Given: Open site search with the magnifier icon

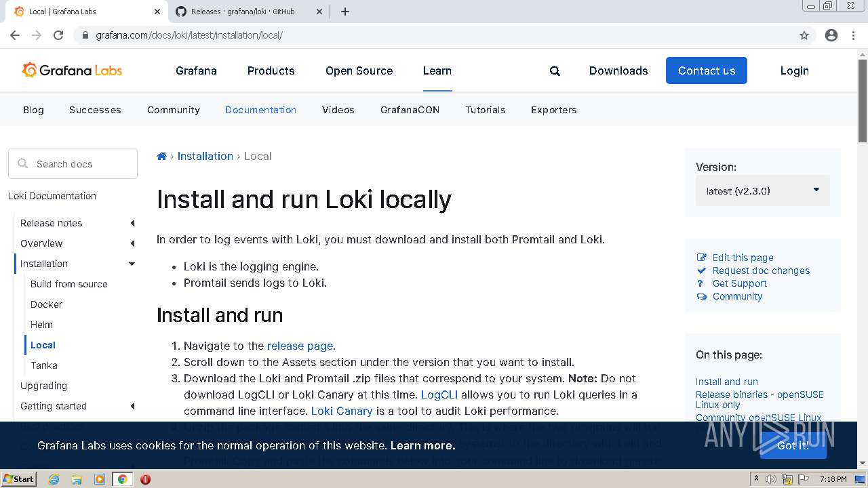Looking at the screenshot, I should point(555,70).
